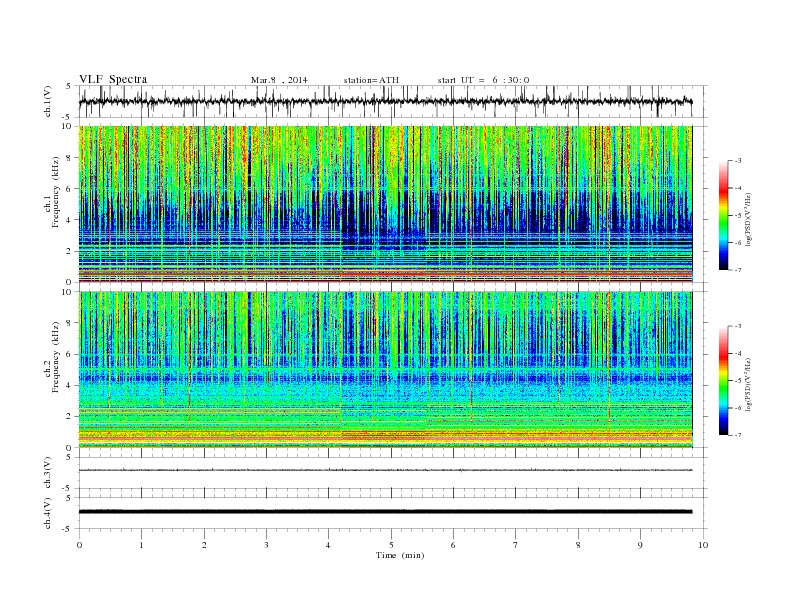Click time axis tick label "6"

tap(453, 545)
